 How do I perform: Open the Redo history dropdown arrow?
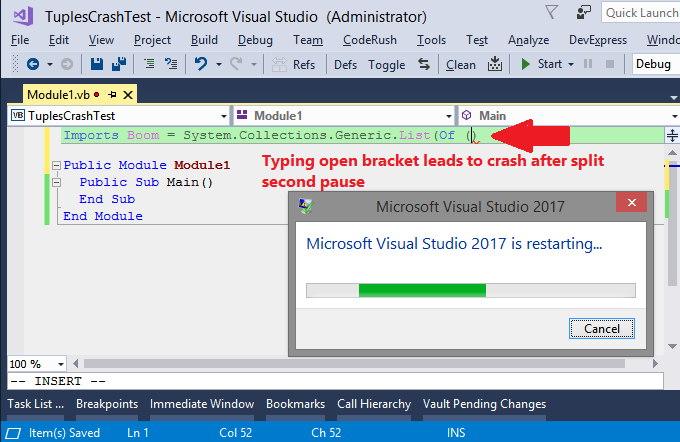pos(254,65)
